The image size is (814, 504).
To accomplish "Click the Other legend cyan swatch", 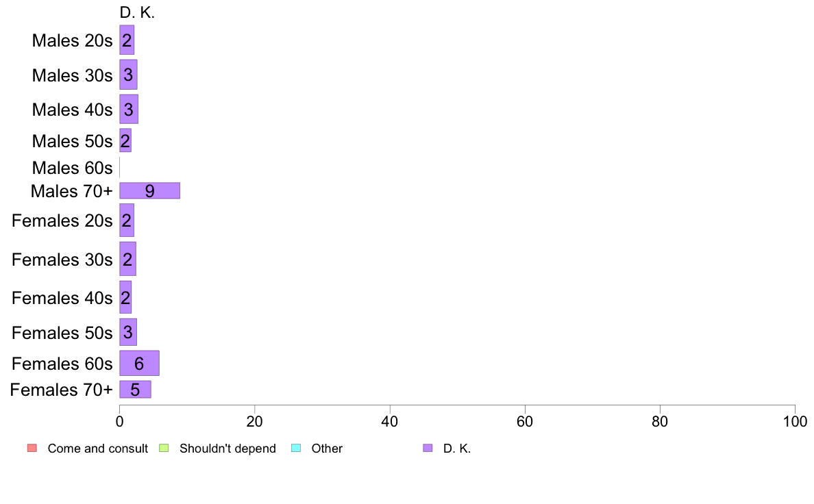I will tap(296, 448).
